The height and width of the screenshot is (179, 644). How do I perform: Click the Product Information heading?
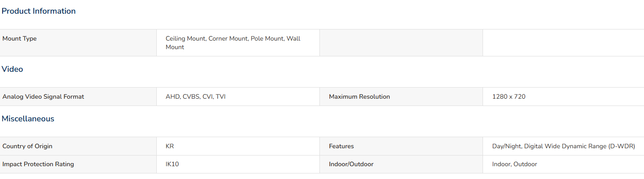tap(39, 11)
